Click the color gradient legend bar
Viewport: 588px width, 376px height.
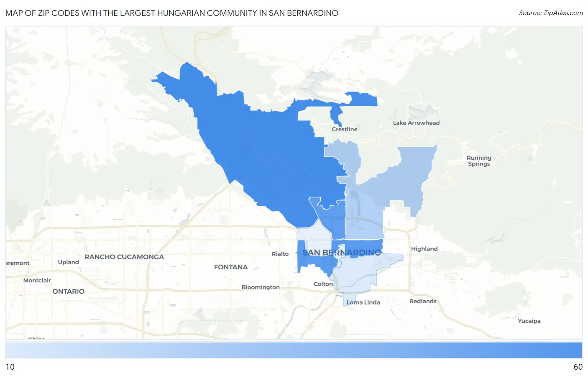[294, 350]
